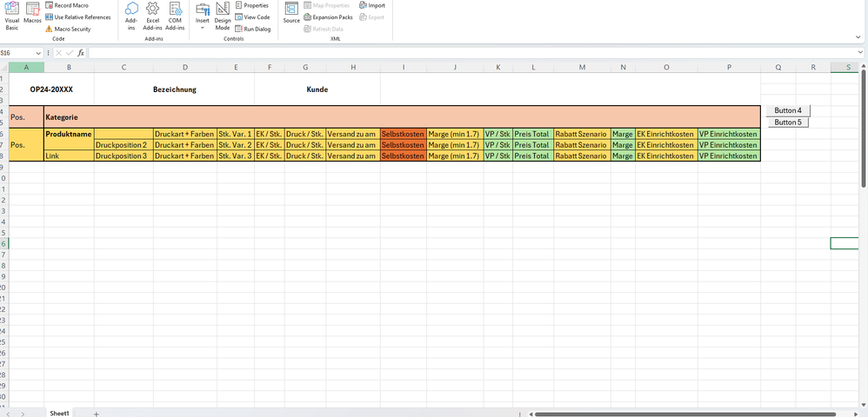Select the Link cell

69,156
